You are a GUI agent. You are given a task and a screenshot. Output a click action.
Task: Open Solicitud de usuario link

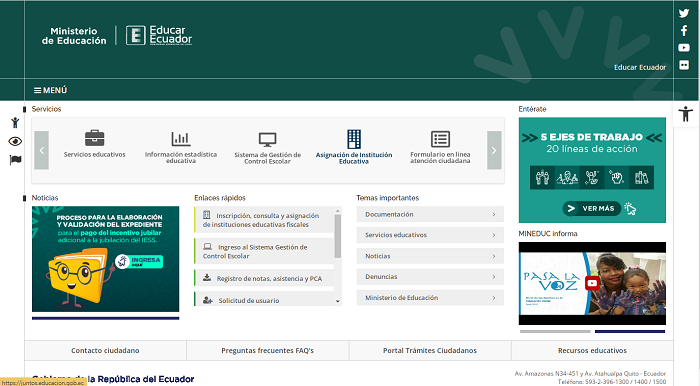point(264,299)
